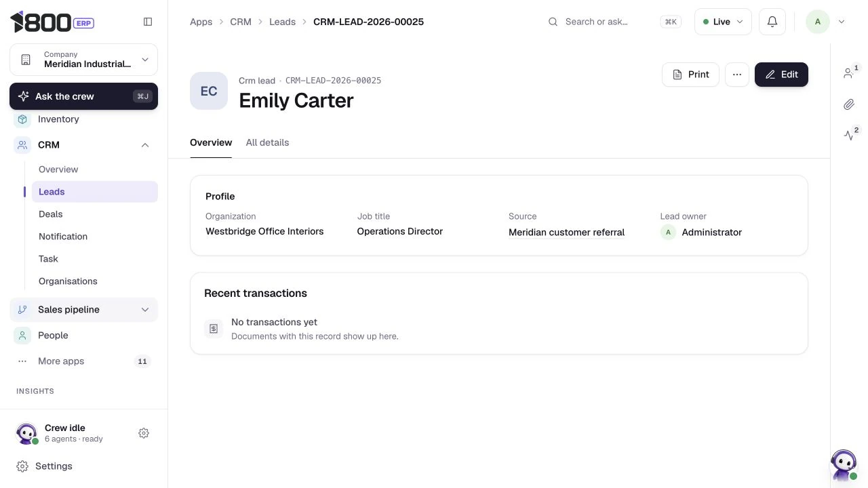Click the 800 ERP logo
This screenshot has width=868, height=488.
click(52, 22)
